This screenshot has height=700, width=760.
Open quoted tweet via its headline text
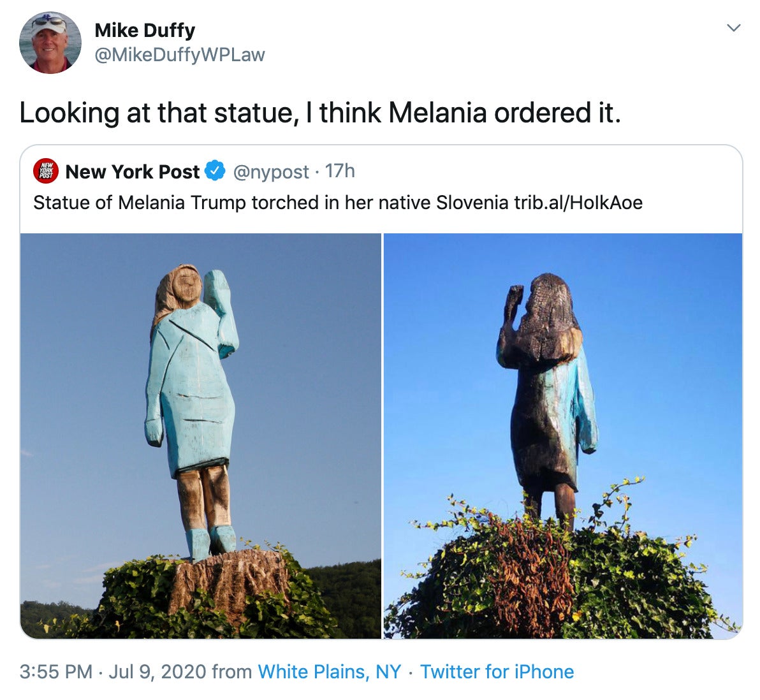tap(270, 203)
